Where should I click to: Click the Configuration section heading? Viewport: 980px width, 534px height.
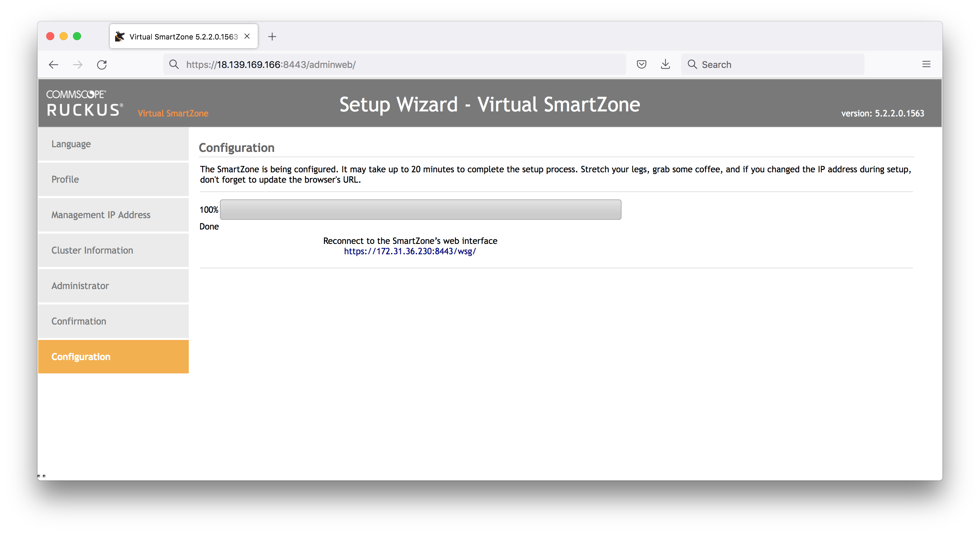[237, 148]
